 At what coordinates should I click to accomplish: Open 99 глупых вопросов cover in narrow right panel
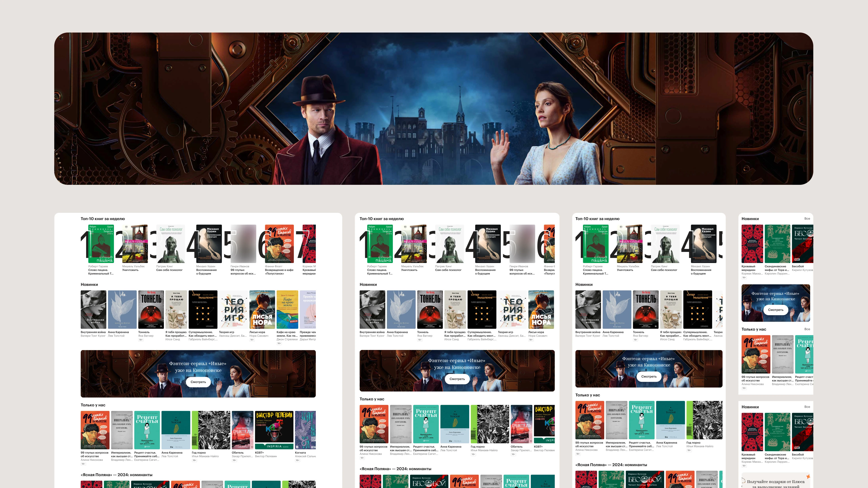(x=756, y=354)
